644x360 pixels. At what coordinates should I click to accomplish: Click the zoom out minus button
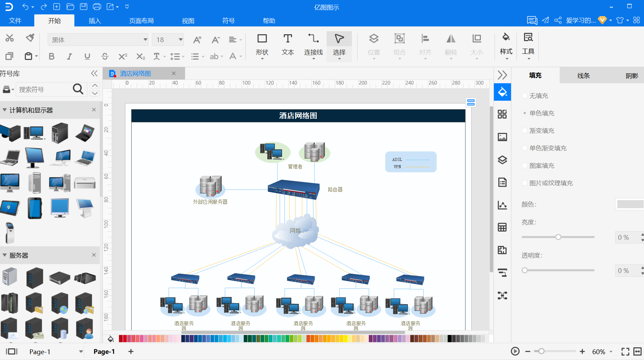(x=527, y=351)
